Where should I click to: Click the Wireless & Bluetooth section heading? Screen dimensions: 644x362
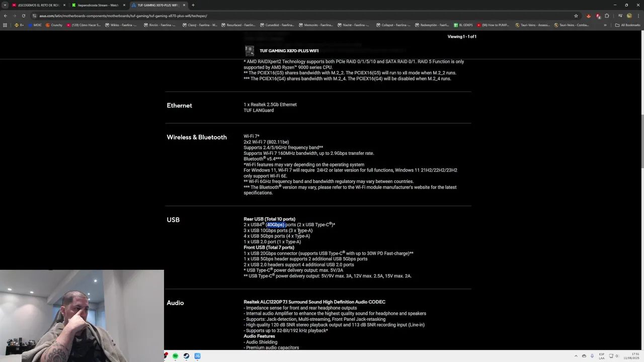(x=197, y=137)
